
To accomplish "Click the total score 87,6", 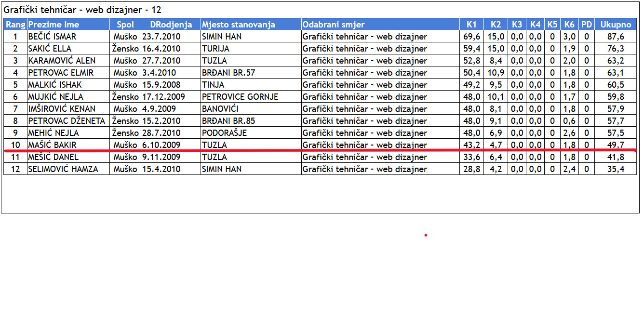I will 616,37.
